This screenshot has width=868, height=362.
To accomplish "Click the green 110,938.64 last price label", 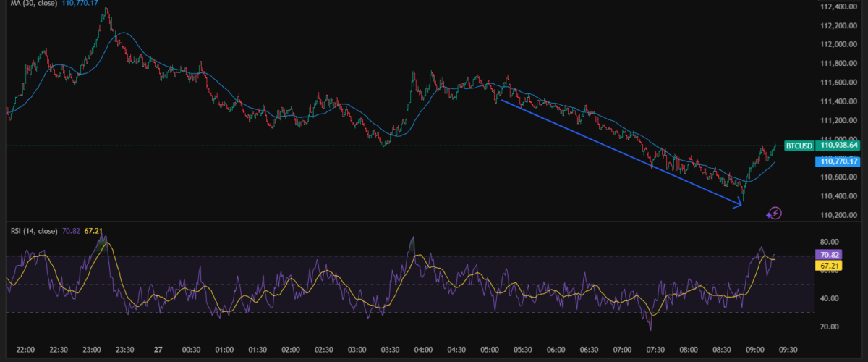I will pyautogui.click(x=839, y=146).
